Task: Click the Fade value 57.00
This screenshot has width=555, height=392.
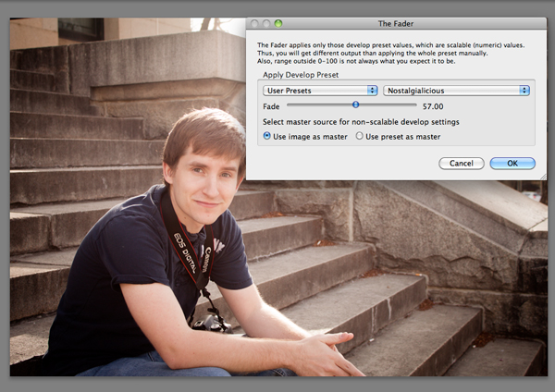Action: click(x=433, y=106)
